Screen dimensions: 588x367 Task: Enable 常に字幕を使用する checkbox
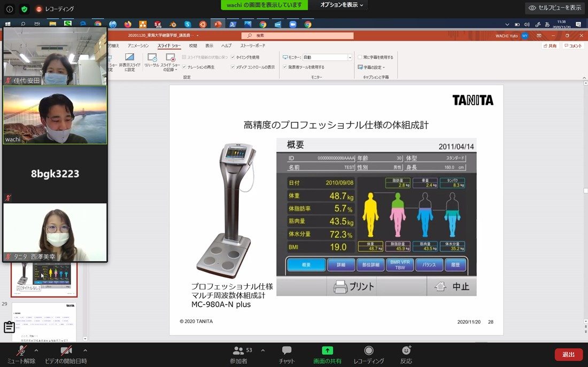(360, 57)
